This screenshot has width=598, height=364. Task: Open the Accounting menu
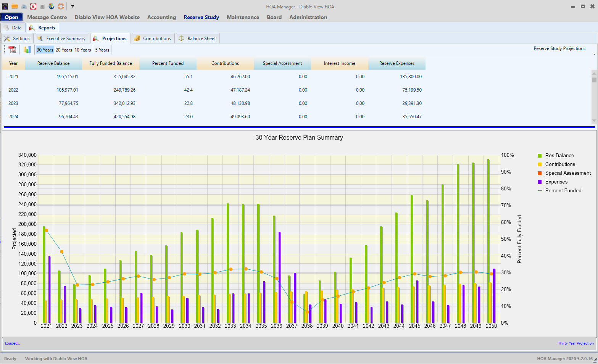[x=161, y=17]
